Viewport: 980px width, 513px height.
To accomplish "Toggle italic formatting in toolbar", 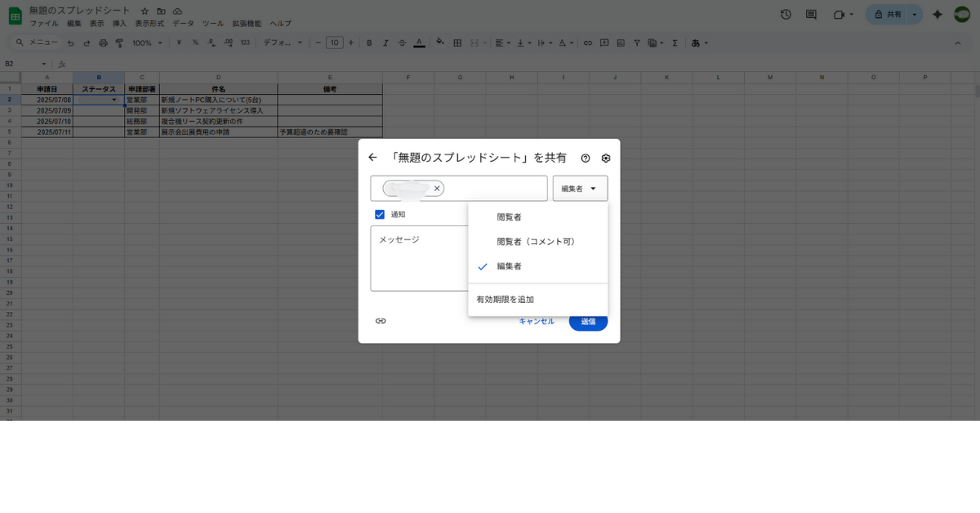I will [385, 42].
